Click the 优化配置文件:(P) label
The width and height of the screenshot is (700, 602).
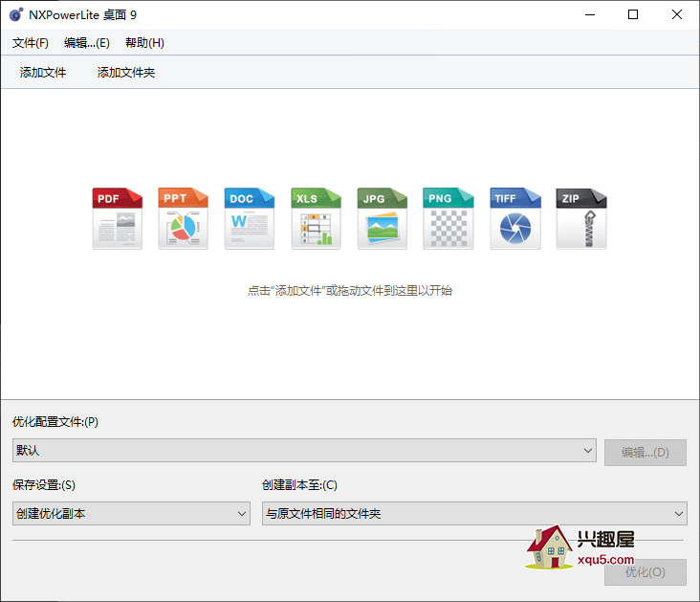coord(55,422)
